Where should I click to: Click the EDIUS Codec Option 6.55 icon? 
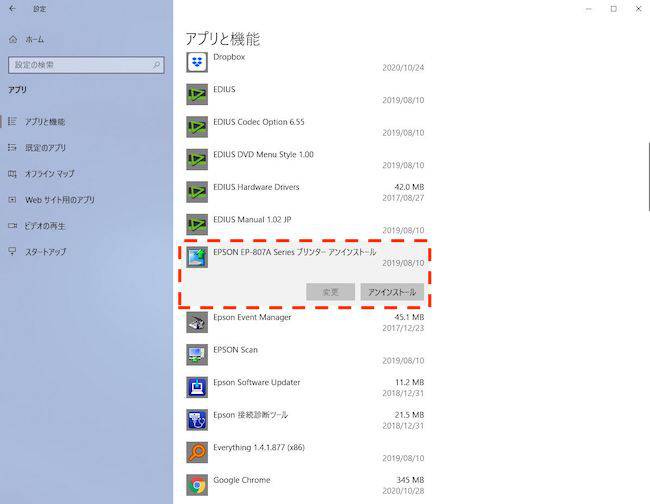click(197, 127)
